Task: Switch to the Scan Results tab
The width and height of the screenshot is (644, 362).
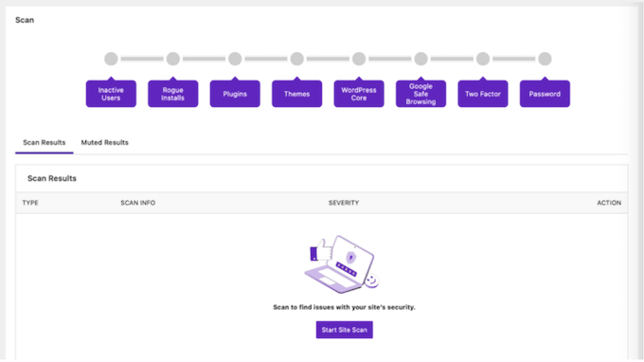Action: click(x=45, y=142)
